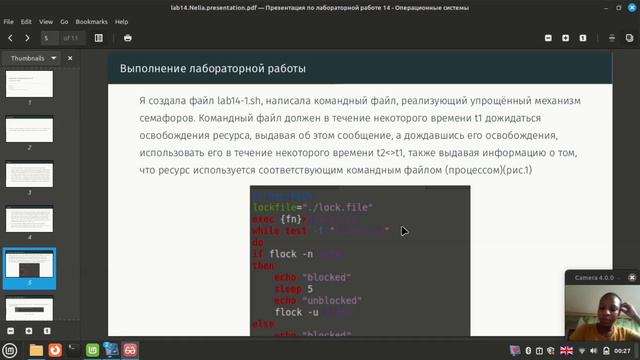This screenshot has width=640, height=360.
Task: Select page 2 thumbnail
Action: click(29, 129)
